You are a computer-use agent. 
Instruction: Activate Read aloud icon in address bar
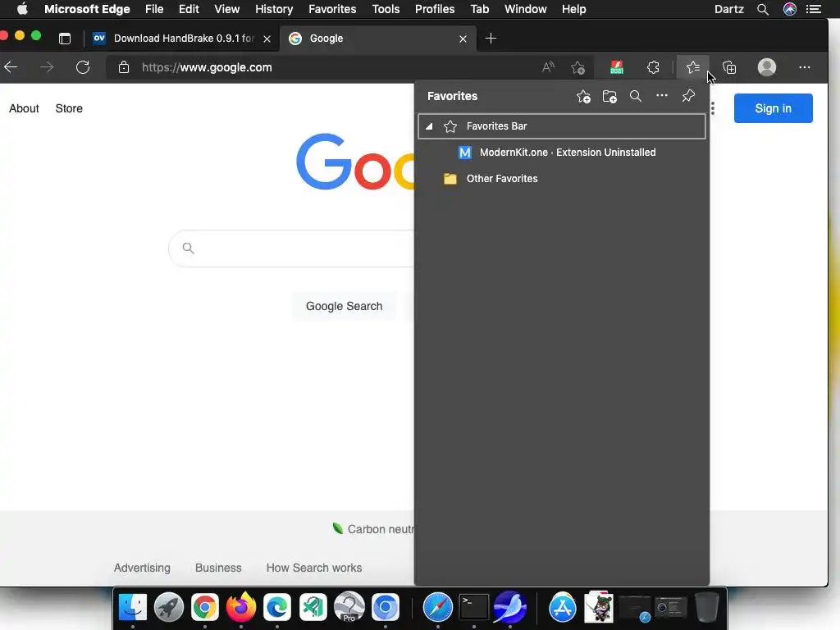click(x=547, y=67)
